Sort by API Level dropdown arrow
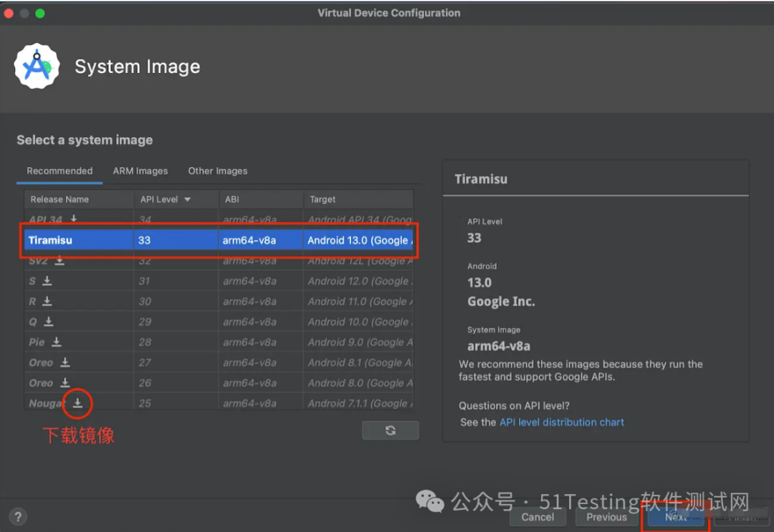This screenshot has width=774, height=532. 188,200
